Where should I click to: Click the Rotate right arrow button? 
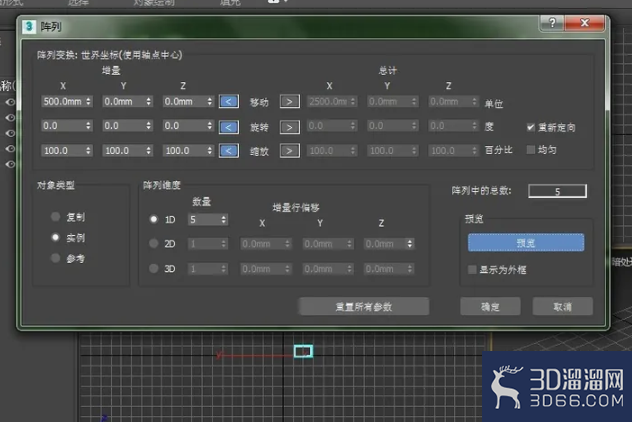(x=289, y=127)
